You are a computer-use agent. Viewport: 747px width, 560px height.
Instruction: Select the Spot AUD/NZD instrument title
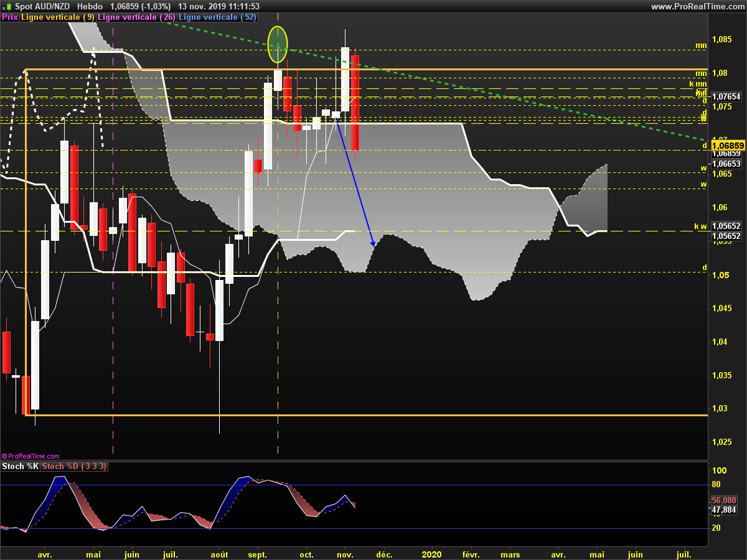(42, 6)
